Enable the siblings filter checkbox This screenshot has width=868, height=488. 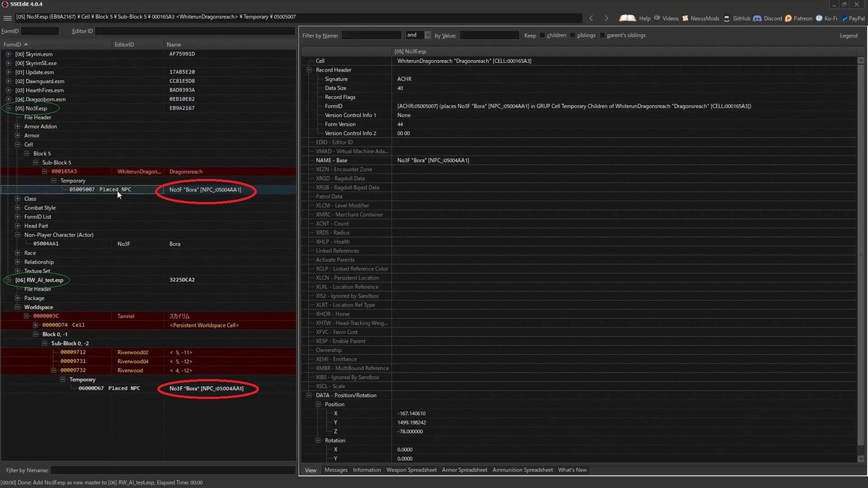coord(573,35)
